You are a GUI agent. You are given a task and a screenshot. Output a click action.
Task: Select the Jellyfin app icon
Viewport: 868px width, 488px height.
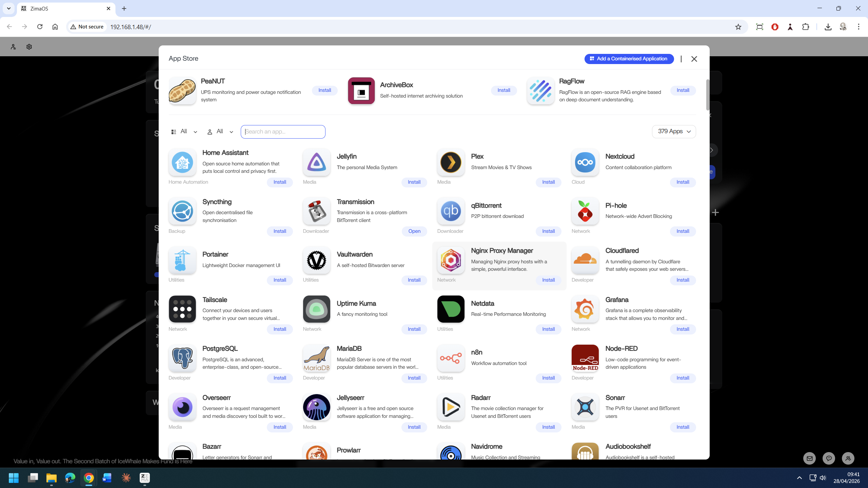click(x=316, y=162)
